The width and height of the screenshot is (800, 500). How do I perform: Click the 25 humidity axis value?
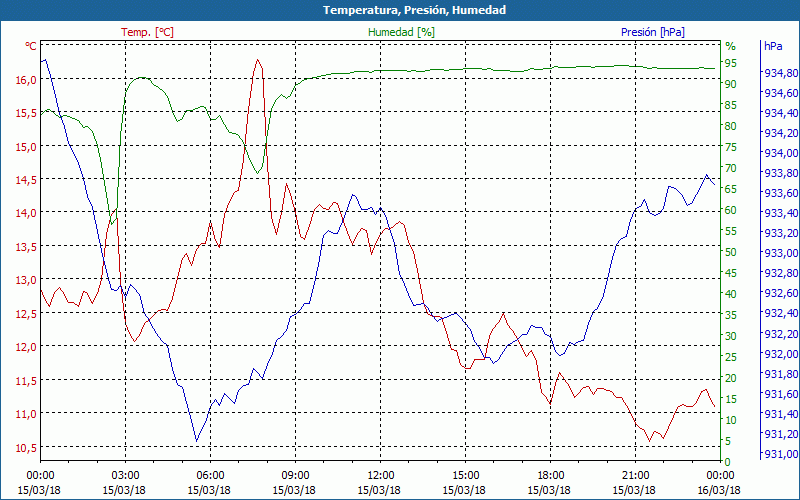pos(731,357)
